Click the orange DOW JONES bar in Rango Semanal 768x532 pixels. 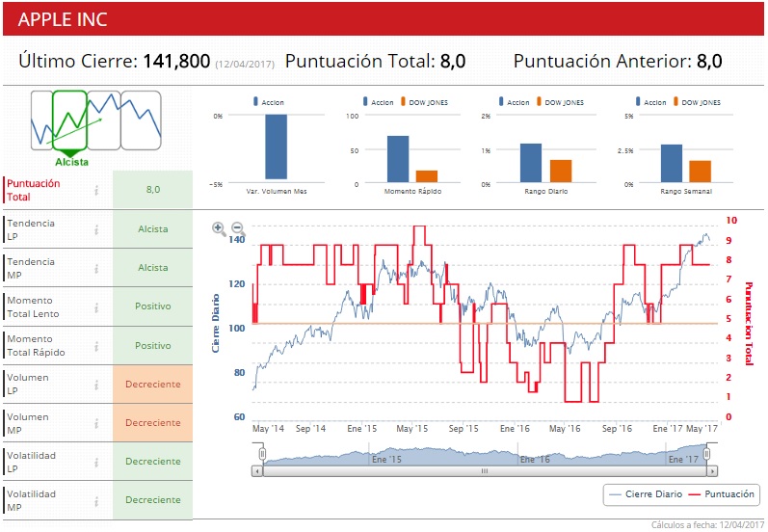(700, 172)
